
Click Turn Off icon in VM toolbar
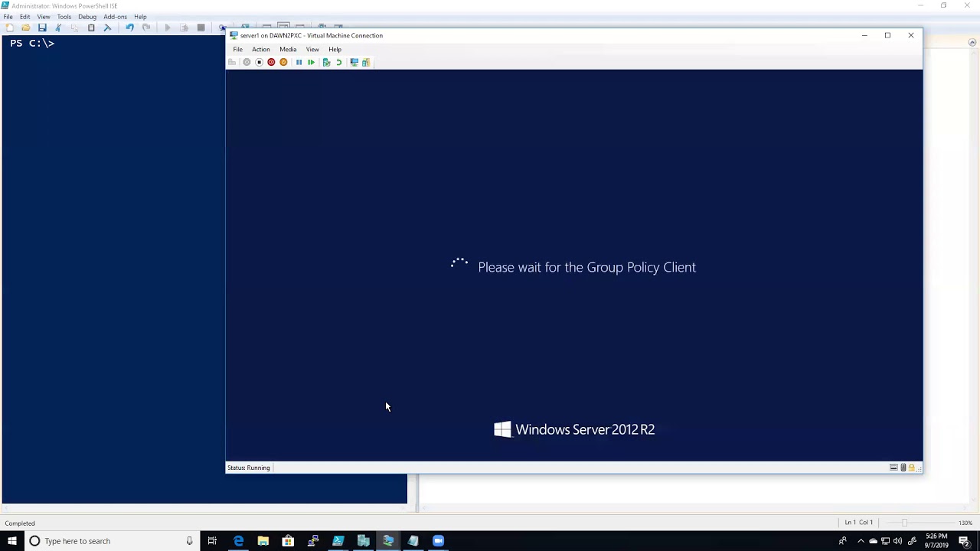[259, 62]
